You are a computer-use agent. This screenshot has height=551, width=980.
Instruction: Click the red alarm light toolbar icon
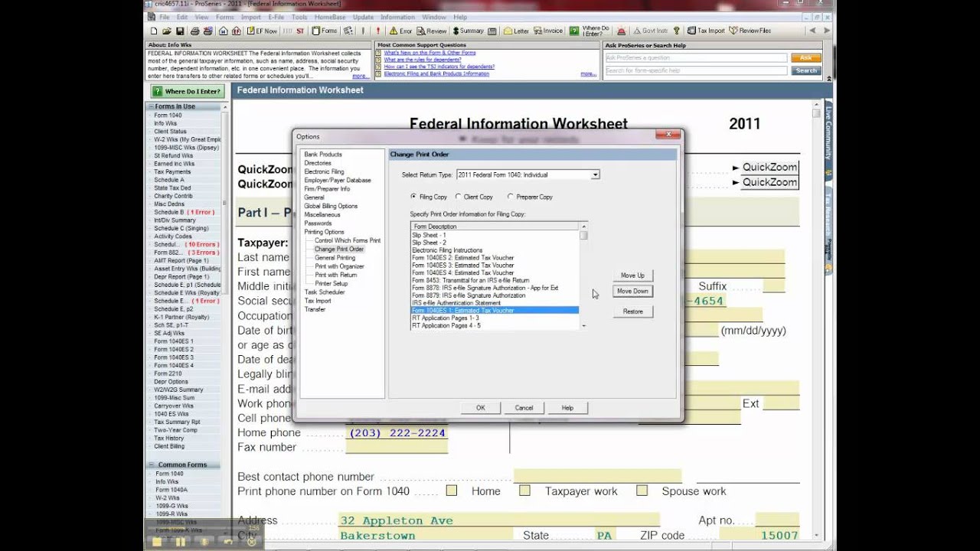tap(621, 31)
